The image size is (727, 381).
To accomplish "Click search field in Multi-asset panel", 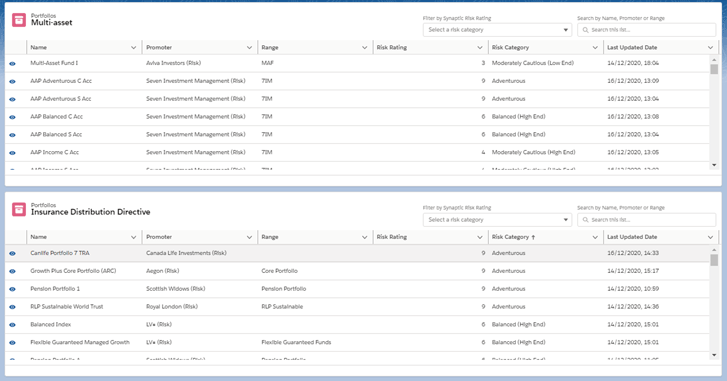I will click(646, 30).
